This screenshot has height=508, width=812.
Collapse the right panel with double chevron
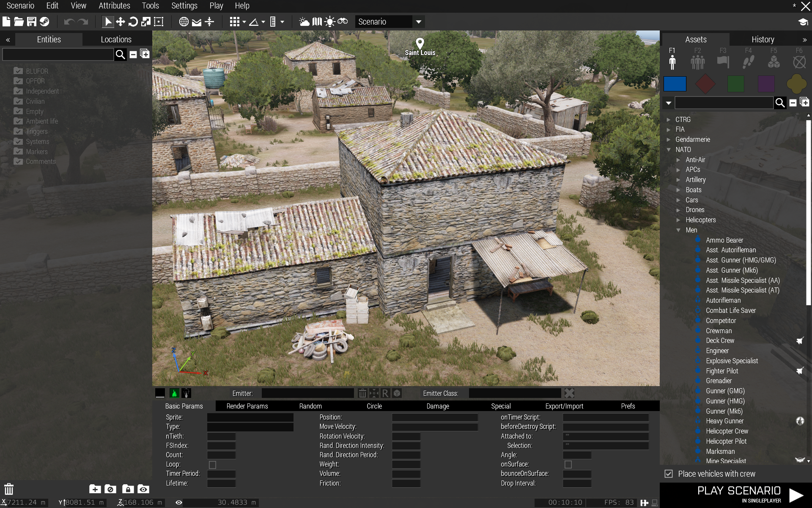[804, 40]
